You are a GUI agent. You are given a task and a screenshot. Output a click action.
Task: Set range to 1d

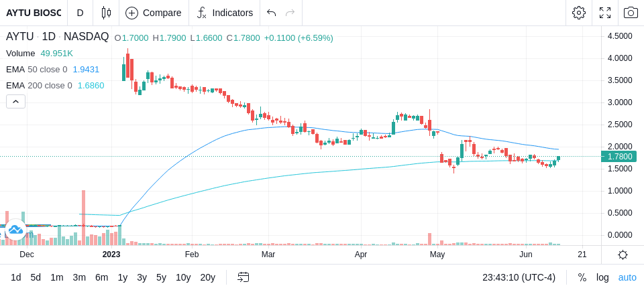tap(15, 278)
